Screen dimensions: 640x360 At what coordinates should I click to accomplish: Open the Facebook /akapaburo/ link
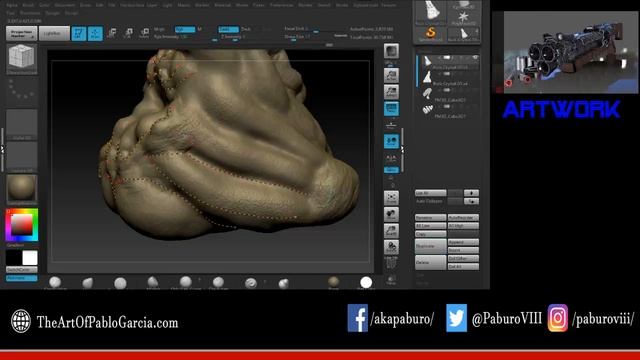[391, 318]
